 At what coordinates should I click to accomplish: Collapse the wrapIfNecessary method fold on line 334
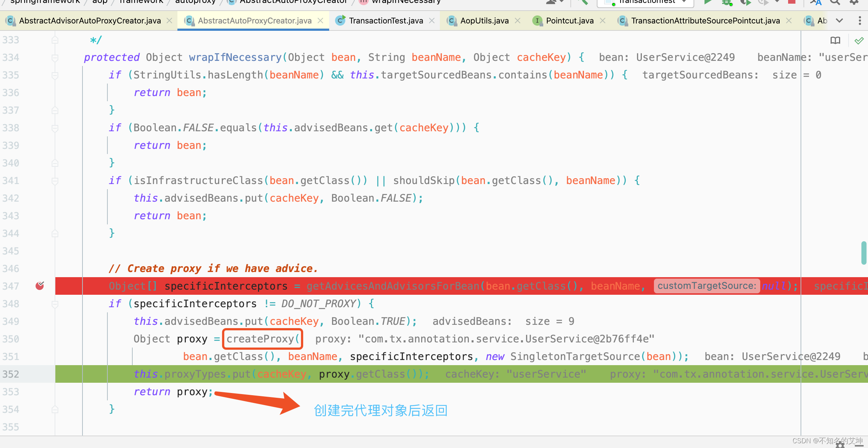click(55, 58)
